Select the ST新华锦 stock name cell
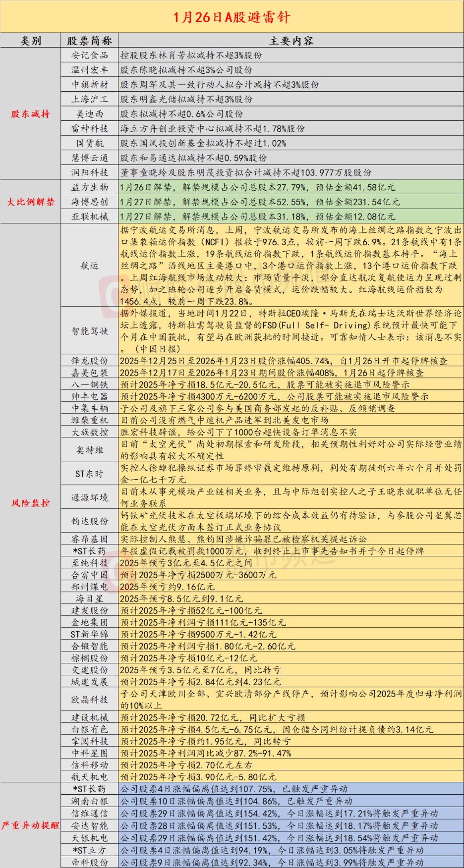Image resolution: width=464 pixels, height=868 pixels. tap(89, 634)
